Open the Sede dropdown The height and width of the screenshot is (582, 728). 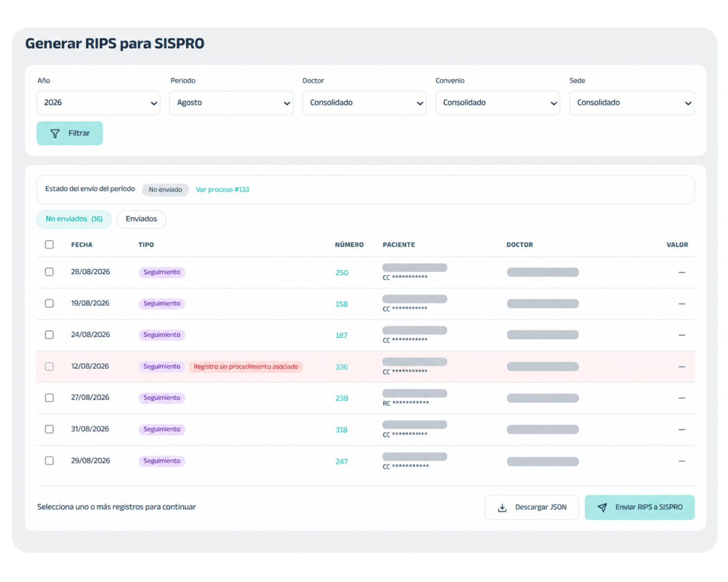click(x=632, y=103)
